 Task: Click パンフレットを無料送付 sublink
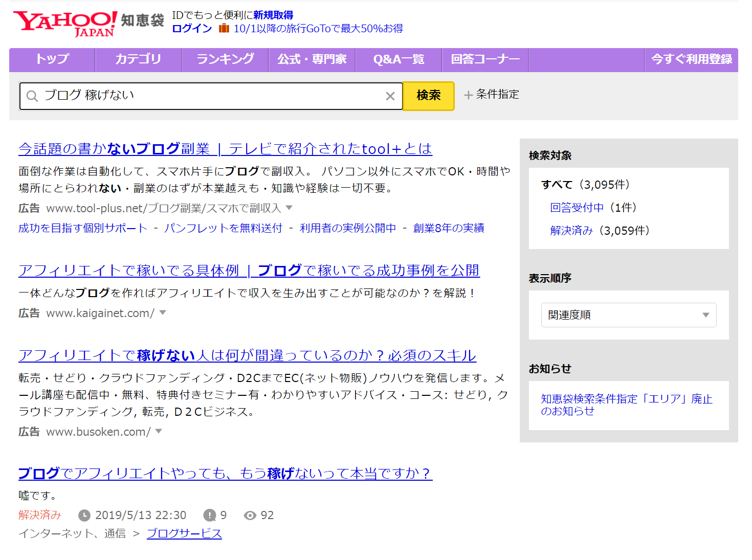coord(223,228)
